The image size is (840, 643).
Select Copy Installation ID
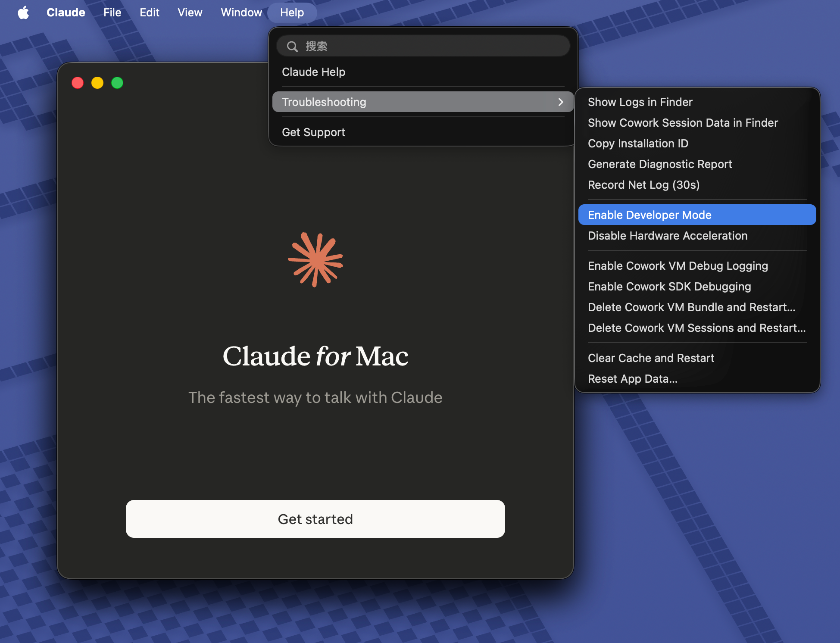[697, 144]
